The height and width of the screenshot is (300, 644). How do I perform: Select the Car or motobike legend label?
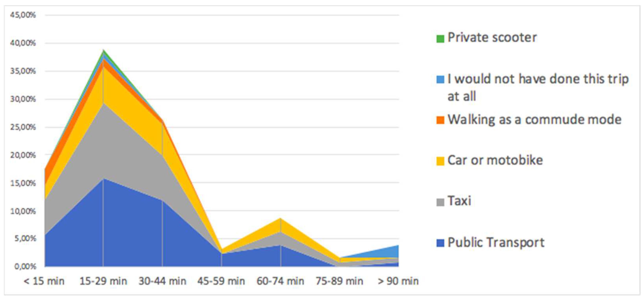click(x=495, y=160)
